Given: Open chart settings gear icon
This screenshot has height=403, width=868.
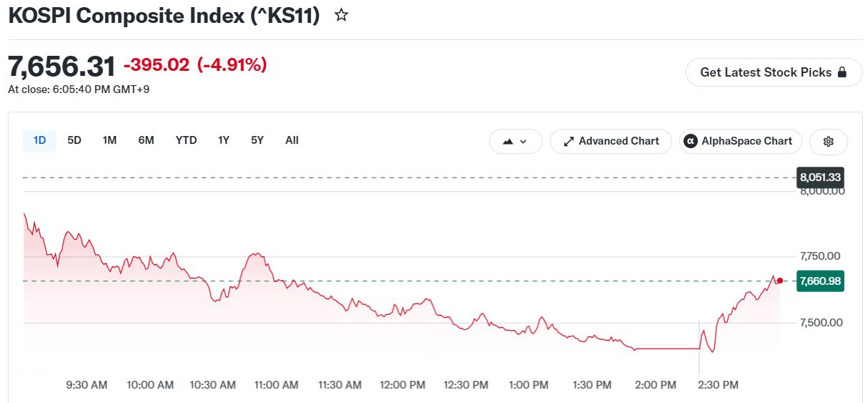Looking at the screenshot, I should coord(829,142).
